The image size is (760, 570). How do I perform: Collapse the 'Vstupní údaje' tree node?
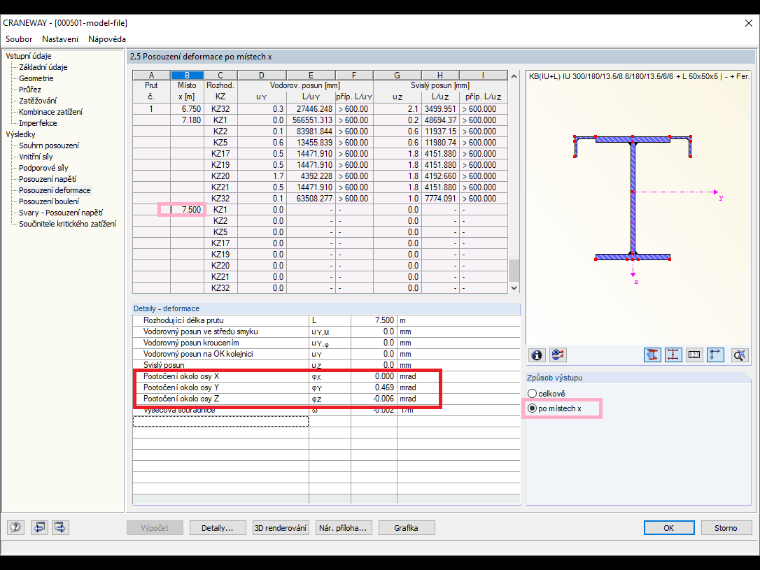pos(28,56)
